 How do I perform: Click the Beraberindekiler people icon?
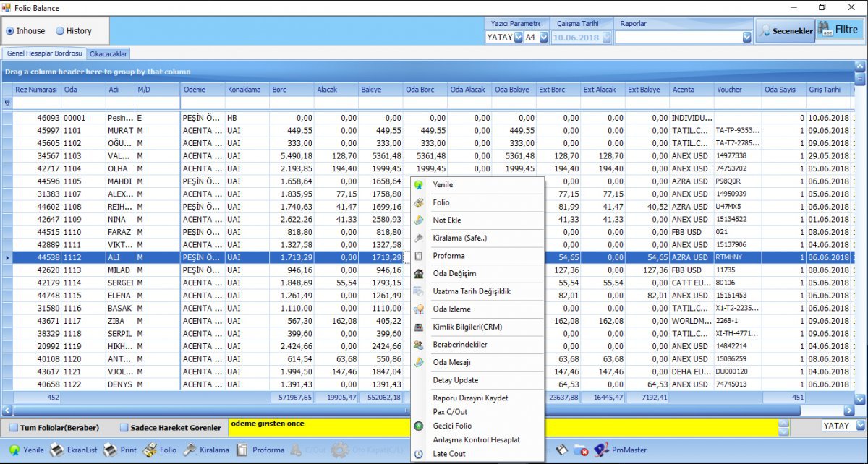[418, 345]
